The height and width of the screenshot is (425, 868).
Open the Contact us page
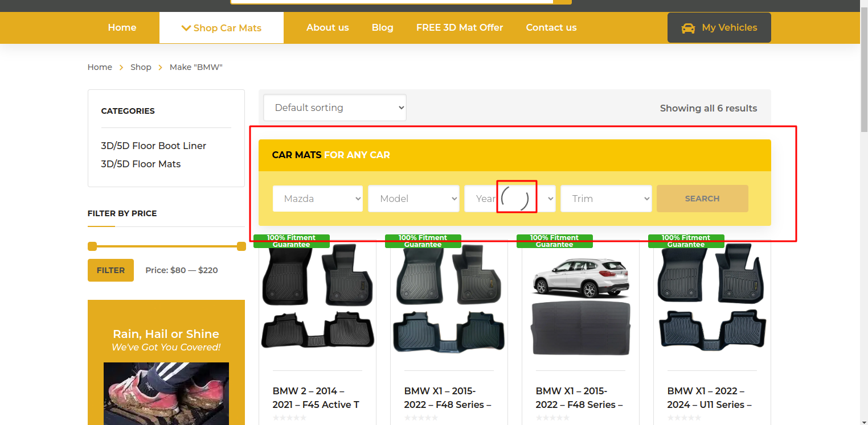click(551, 27)
